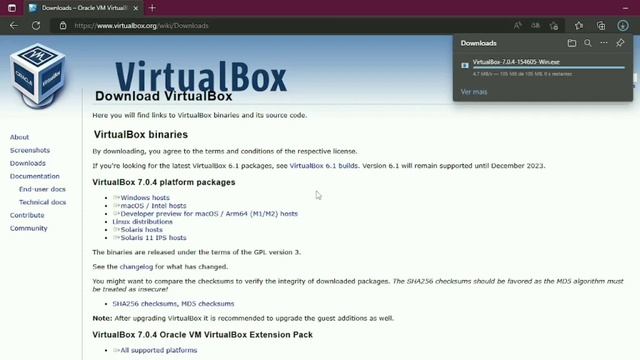Add this page to favorites star icon
Screen dimensions: 640x360
pyautogui.click(x=554, y=26)
